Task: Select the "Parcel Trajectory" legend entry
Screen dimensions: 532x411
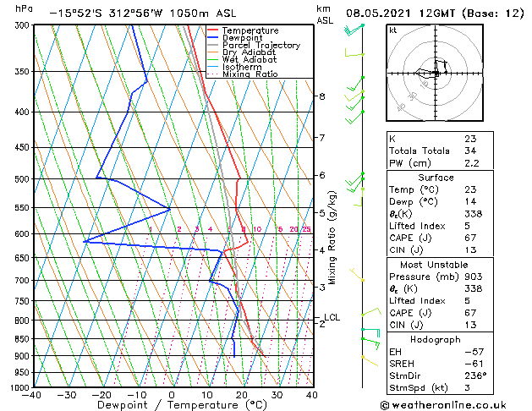Action: (261, 45)
